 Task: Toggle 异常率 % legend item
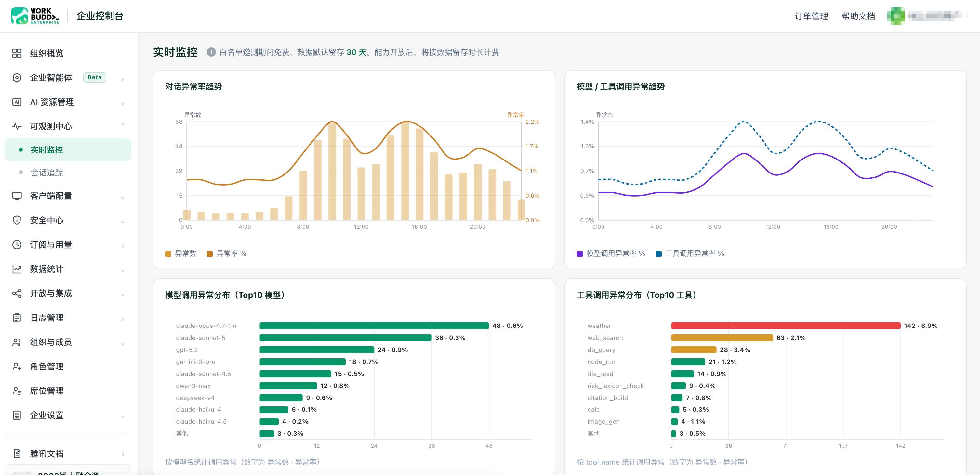tap(227, 253)
